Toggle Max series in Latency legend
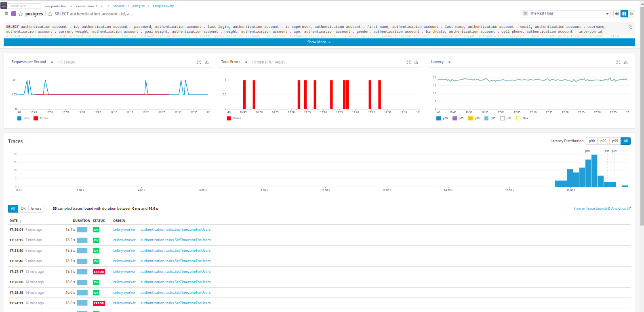The height and width of the screenshot is (312, 644). pyautogui.click(x=522, y=118)
